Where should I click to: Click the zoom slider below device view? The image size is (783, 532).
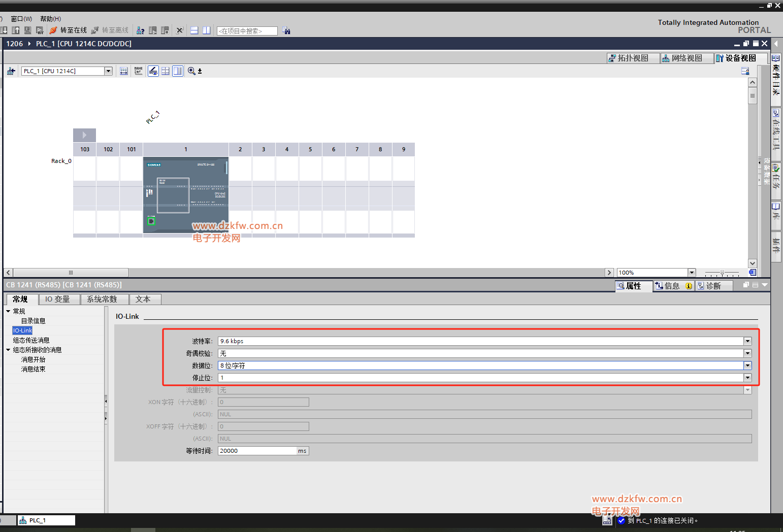pos(722,273)
